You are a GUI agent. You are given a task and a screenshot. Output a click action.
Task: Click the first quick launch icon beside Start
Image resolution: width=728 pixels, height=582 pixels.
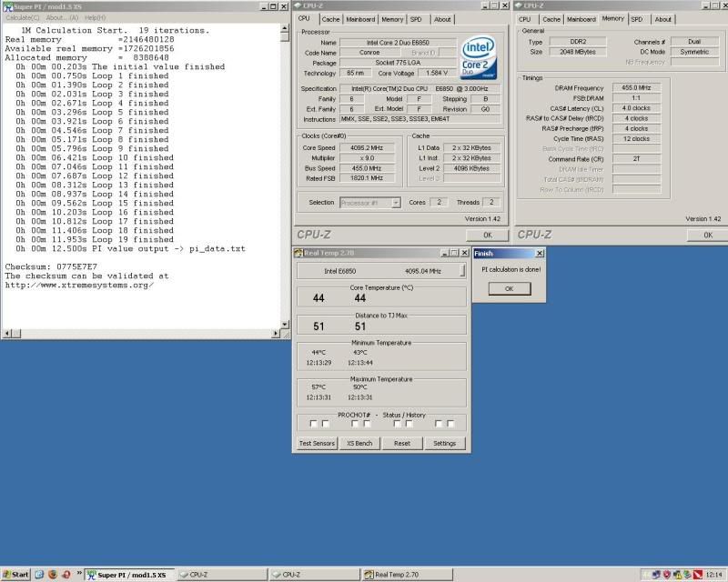pos(39,575)
